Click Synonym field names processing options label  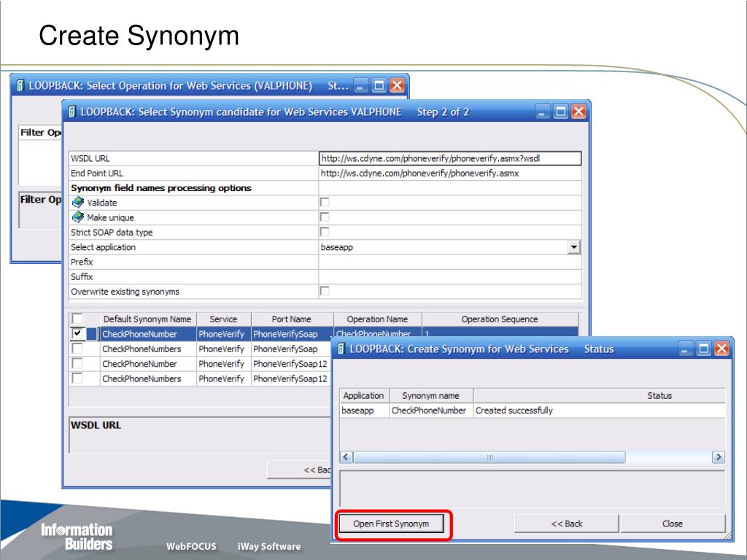(x=161, y=188)
